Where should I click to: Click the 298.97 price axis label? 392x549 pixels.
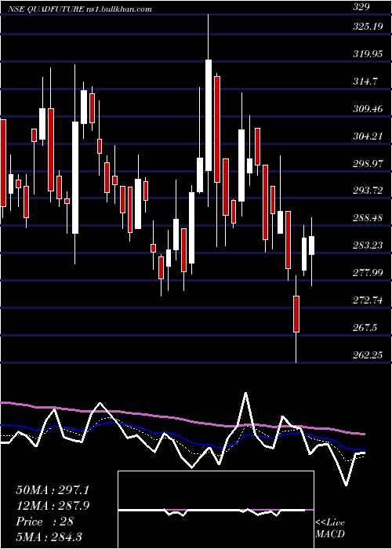[x=368, y=163]
